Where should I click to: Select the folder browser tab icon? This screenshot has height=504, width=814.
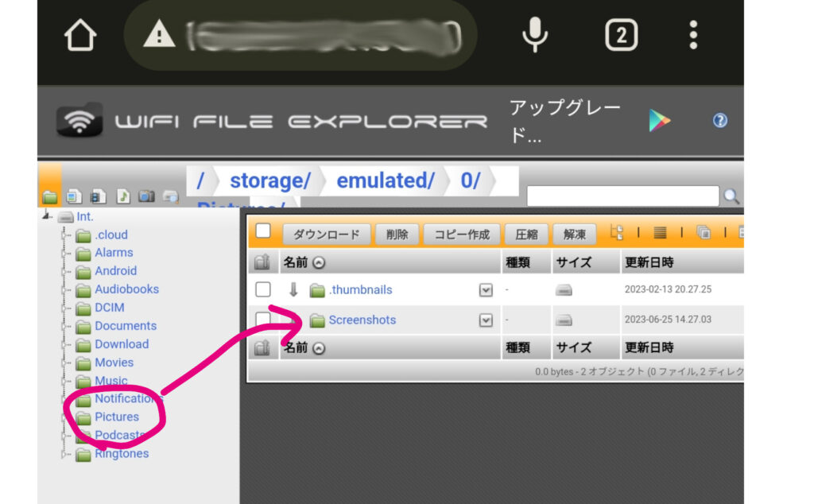pyautogui.click(x=50, y=196)
